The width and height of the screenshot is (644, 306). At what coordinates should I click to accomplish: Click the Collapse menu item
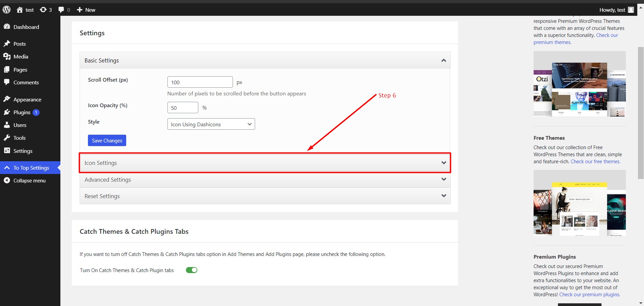(x=30, y=180)
